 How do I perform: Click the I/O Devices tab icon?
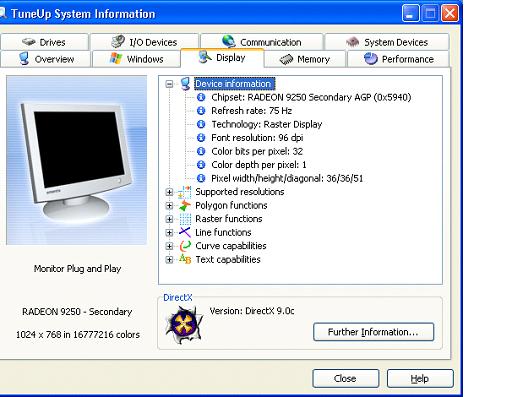tap(118, 41)
